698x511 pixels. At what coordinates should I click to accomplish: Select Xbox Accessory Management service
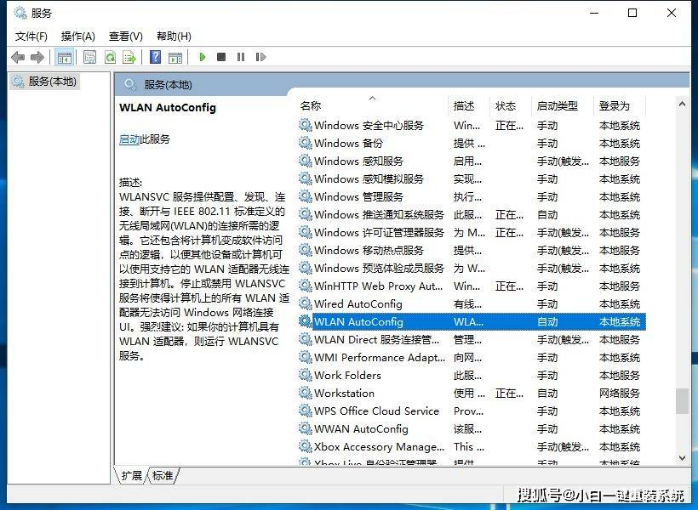click(x=471, y=446)
